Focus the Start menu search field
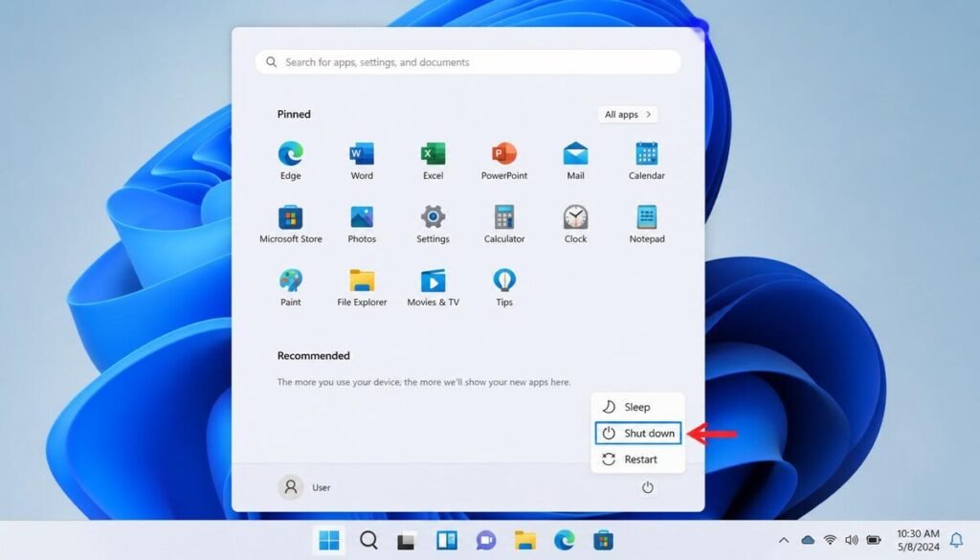Viewport: 980px width, 560px height. click(x=467, y=62)
